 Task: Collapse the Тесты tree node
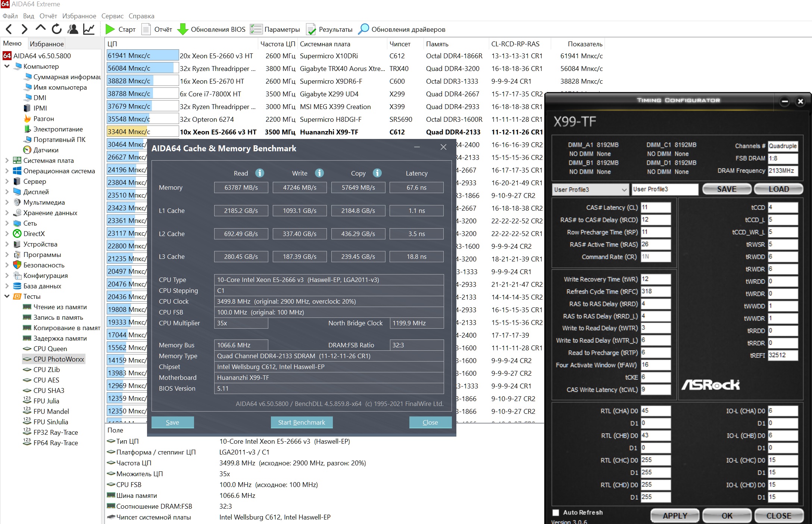point(7,297)
